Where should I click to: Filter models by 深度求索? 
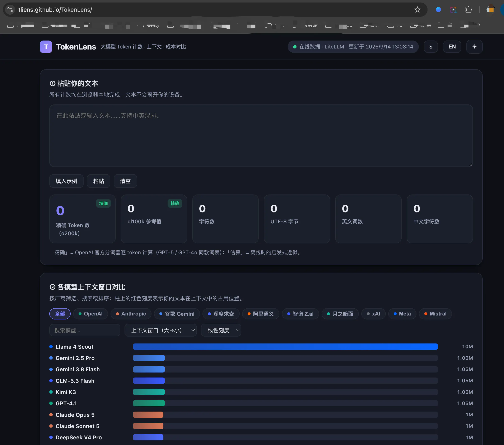[221, 314]
